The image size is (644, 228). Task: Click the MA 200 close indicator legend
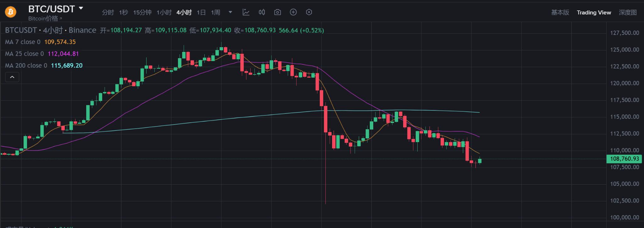tap(26, 66)
